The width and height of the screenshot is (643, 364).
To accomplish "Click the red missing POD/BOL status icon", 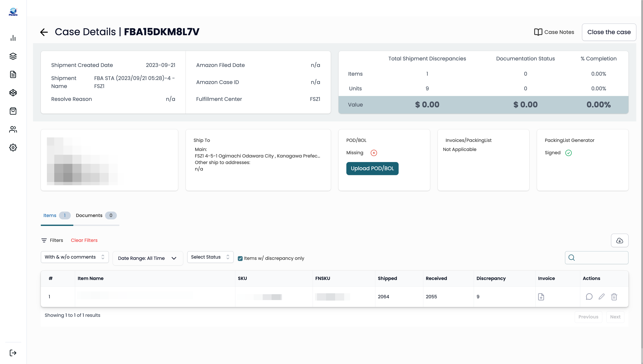I will pyautogui.click(x=374, y=153).
